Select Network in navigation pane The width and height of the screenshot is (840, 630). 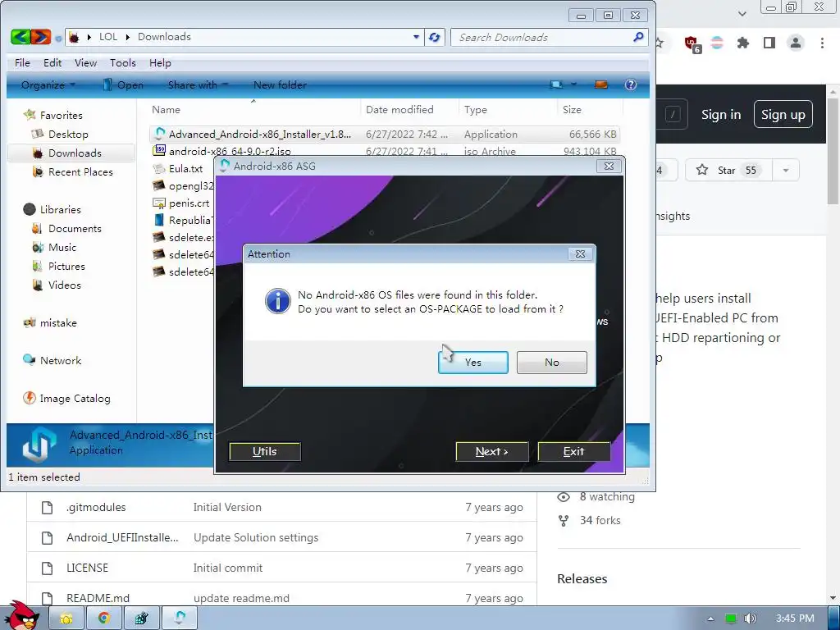tap(61, 361)
